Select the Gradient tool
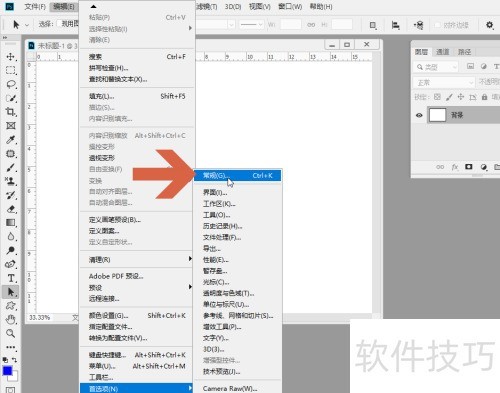500x393 pixels. (11, 223)
